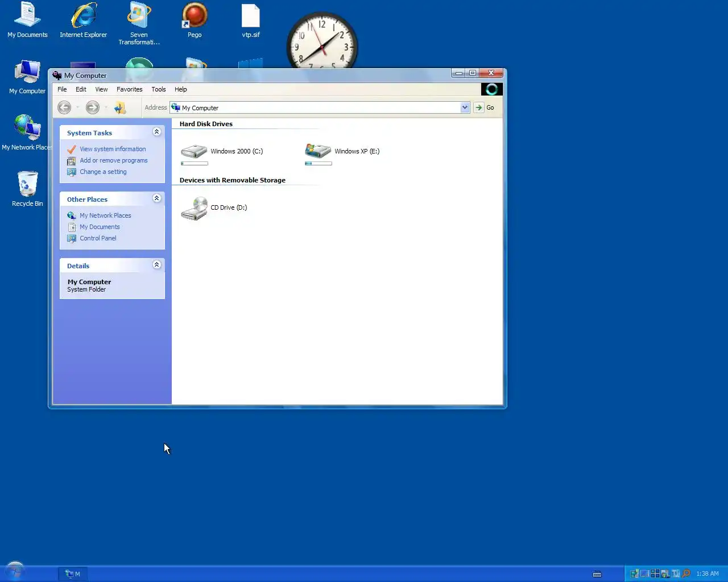Click the Back navigation button
The height and width of the screenshot is (582, 728).
(64, 107)
